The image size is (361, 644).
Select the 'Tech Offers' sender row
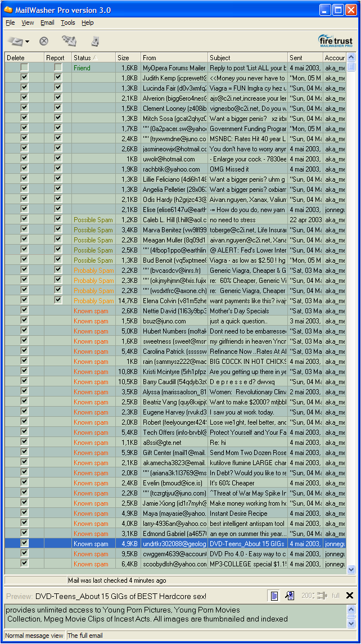point(174,432)
